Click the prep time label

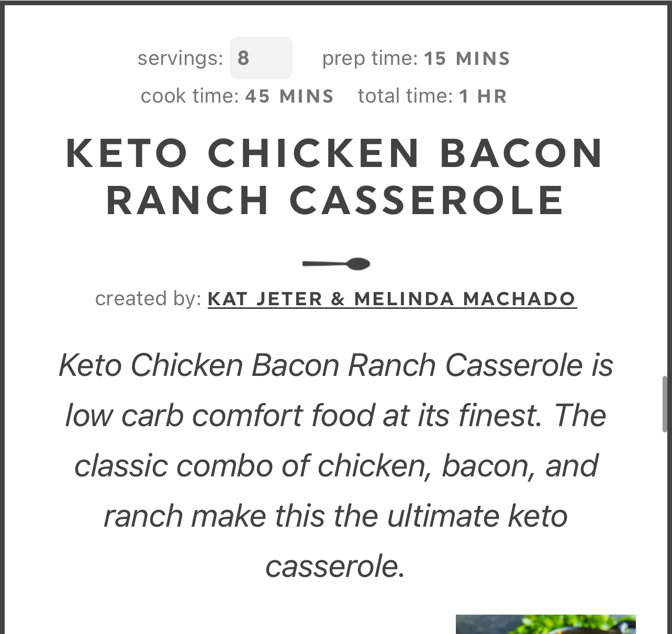tap(369, 58)
